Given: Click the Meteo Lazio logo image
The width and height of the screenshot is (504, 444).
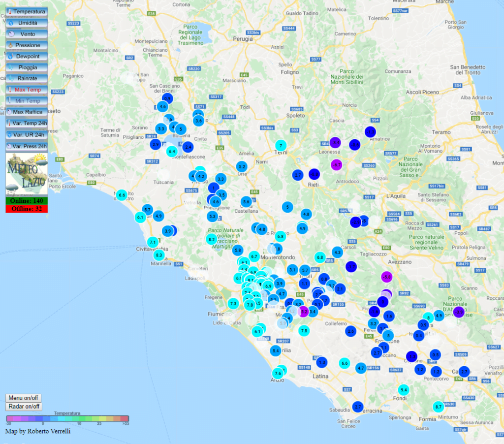Looking at the screenshot, I should 27,174.
